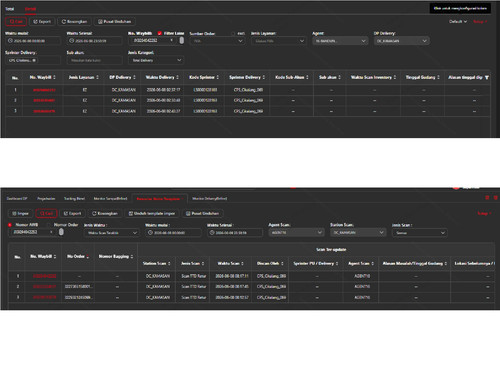
Task: Click the scroll handle beside Nomor AWB input
Action: [x=61, y=232]
